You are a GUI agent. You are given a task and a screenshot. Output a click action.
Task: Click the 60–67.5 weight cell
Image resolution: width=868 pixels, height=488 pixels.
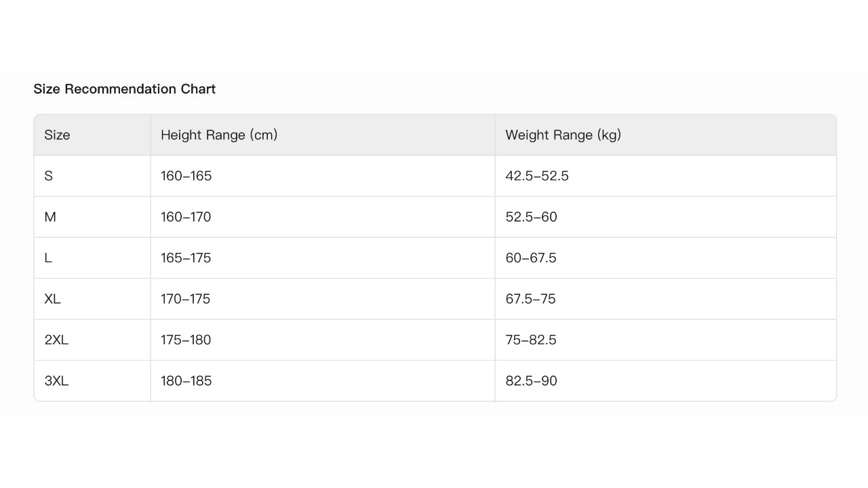530,258
